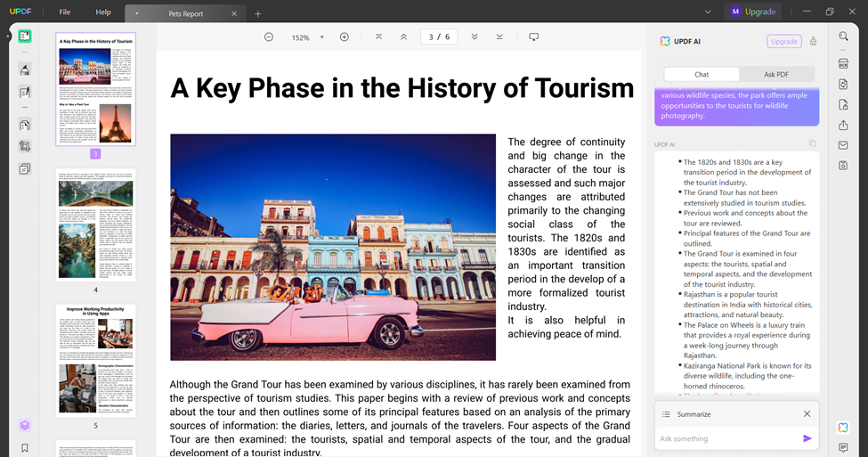This screenshot has height=457, width=868.
Task: Go to the next page arrow
Action: click(475, 37)
